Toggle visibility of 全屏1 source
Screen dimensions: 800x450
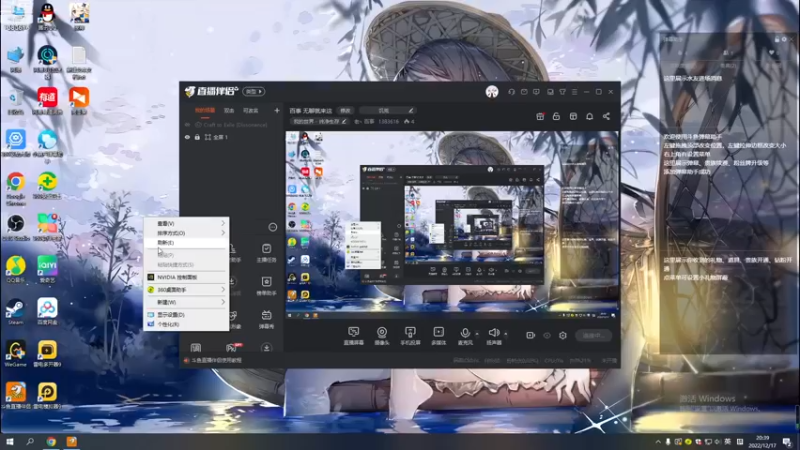(x=187, y=137)
